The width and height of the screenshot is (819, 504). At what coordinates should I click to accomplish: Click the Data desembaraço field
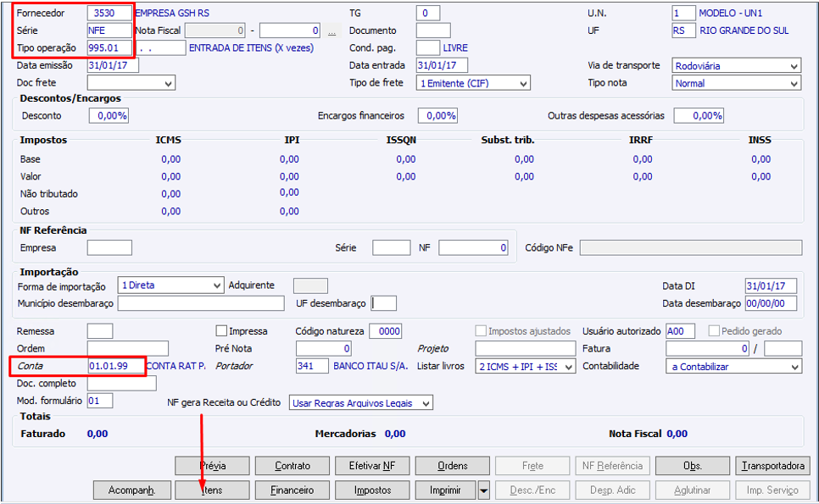coord(772,303)
